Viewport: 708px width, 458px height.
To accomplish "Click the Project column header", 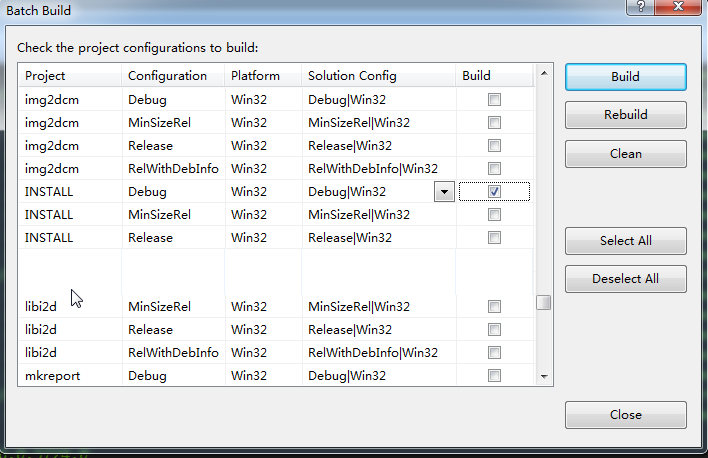I will pyautogui.click(x=70, y=75).
